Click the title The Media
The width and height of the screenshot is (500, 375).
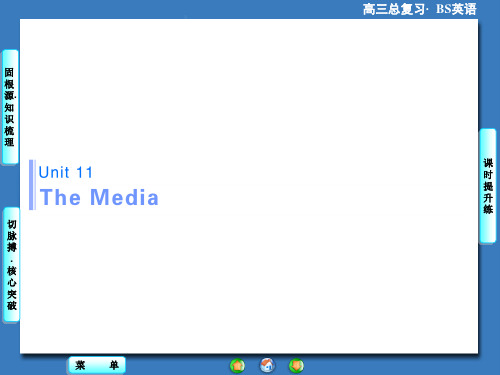click(x=99, y=197)
